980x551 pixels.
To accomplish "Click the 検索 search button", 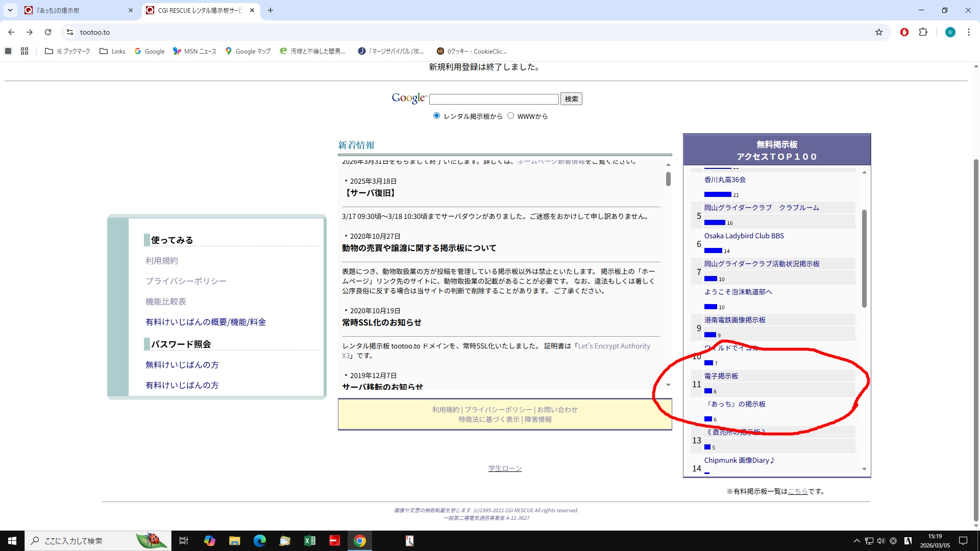I will 571,99.
